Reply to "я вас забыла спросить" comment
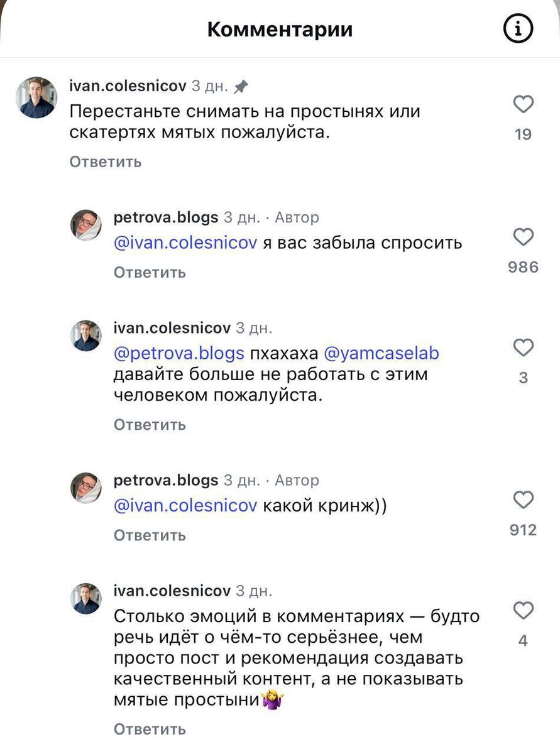Viewport: 560px width, 754px height. [150, 273]
